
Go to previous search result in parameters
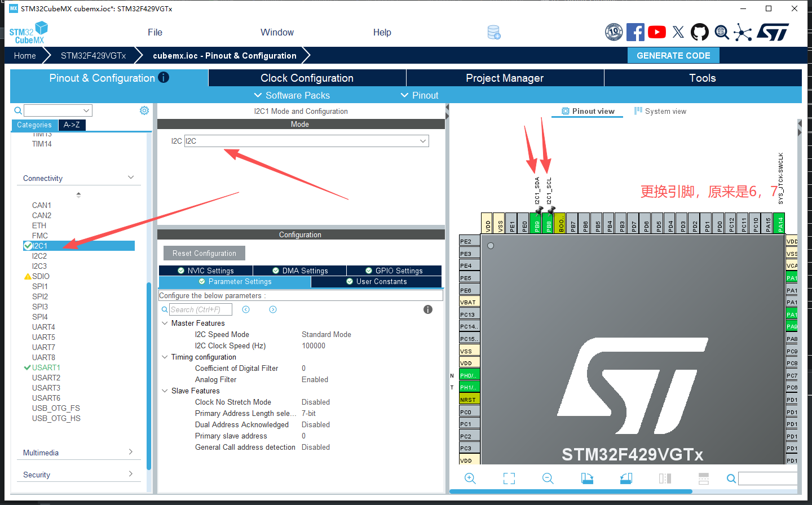pyautogui.click(x=246, y=309)
